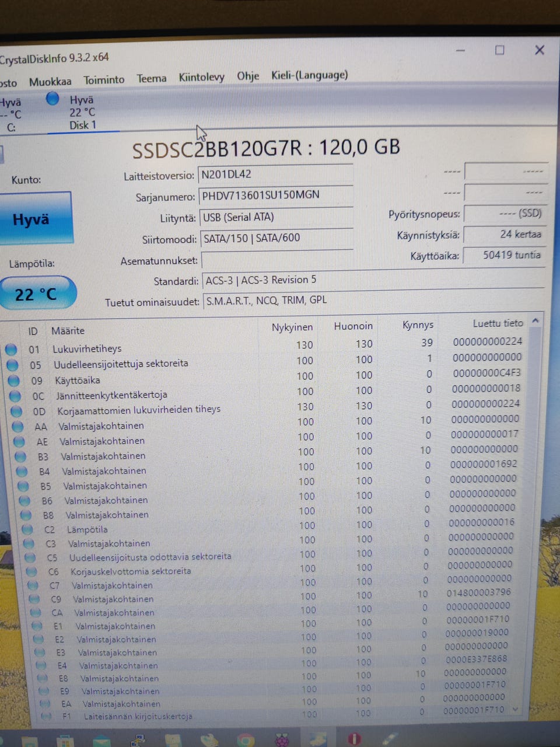Select the Korjaamattomien lukuvirheiden tiheys row text
Image resolution: width=560 pixels, height=747 pixels.
(139, 410)
